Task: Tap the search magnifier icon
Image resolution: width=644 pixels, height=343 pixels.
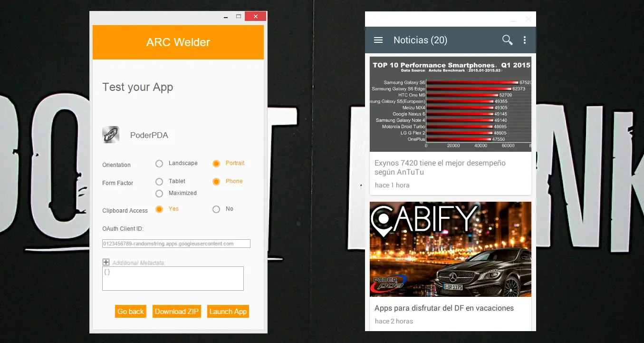Action: 507,40
